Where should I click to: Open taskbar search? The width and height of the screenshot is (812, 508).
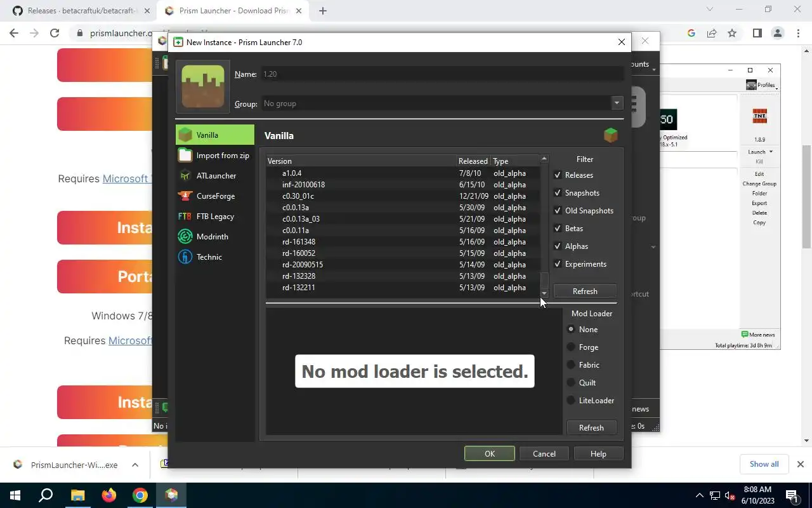coord(46,495)
